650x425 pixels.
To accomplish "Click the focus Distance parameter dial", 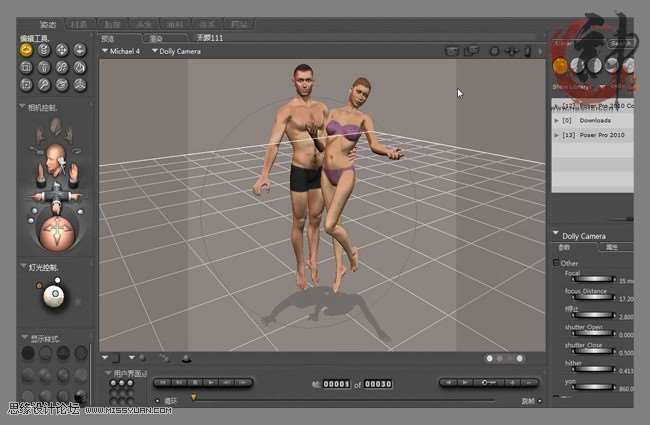I will click(x=594, y=297).
